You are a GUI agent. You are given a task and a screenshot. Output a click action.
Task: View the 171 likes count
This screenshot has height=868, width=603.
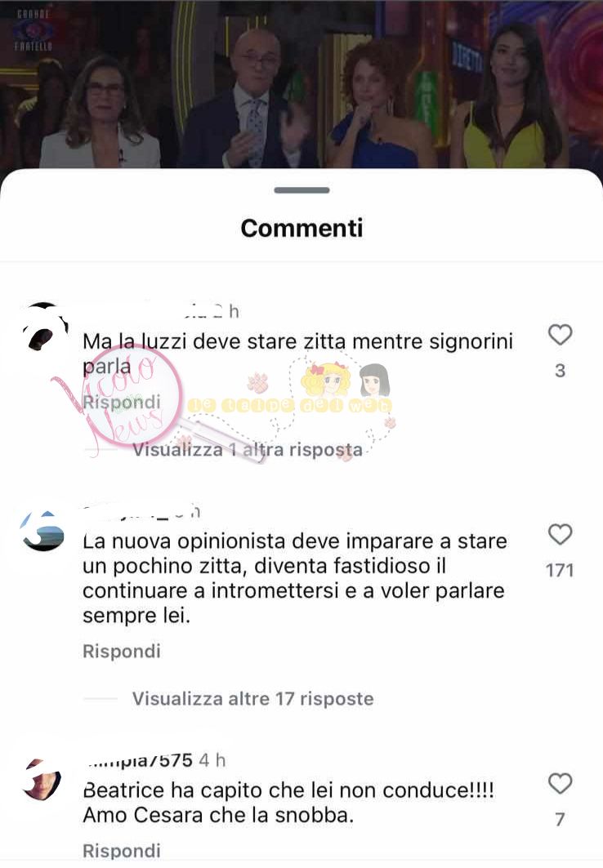pos(560,570)
